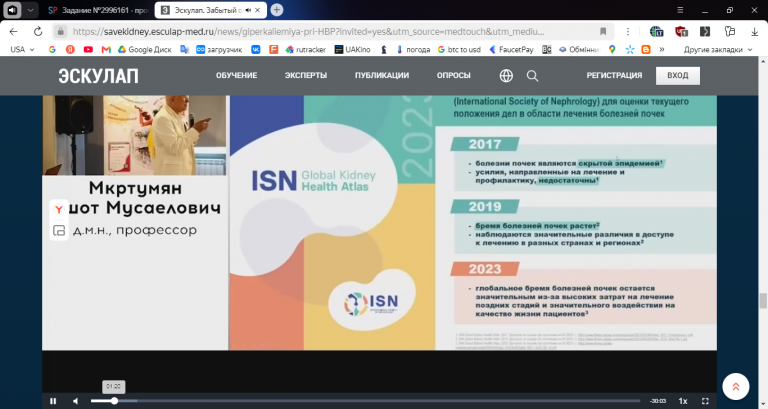
Task: Open the Yandex bookmark
Action: point(70,49)
